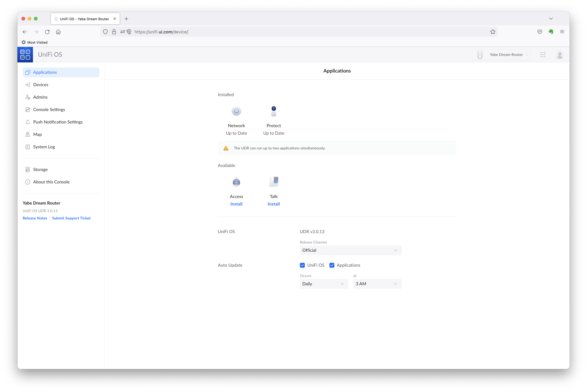Click the Talk application icon
Viewport: 587px width, 392px height.
(x=274, y=182)
